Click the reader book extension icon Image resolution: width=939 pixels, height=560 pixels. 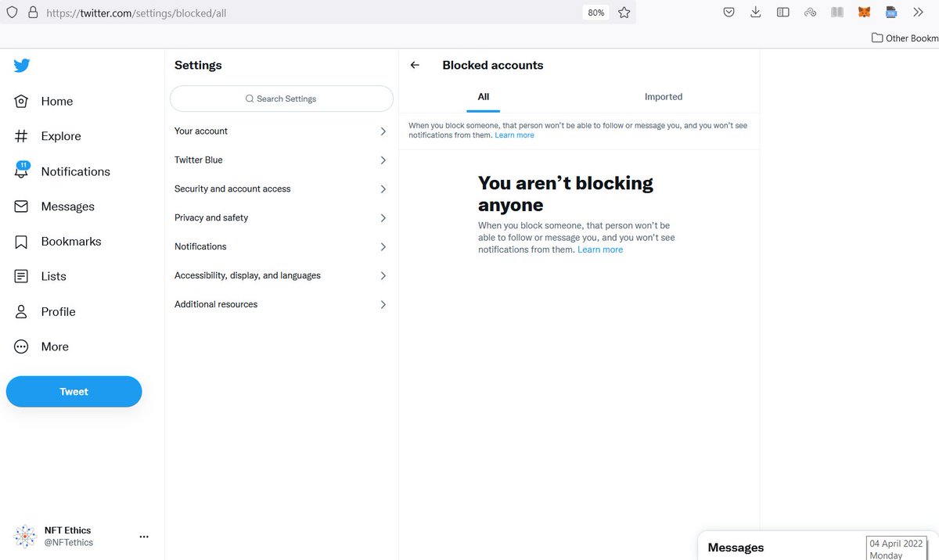point(837,13)
